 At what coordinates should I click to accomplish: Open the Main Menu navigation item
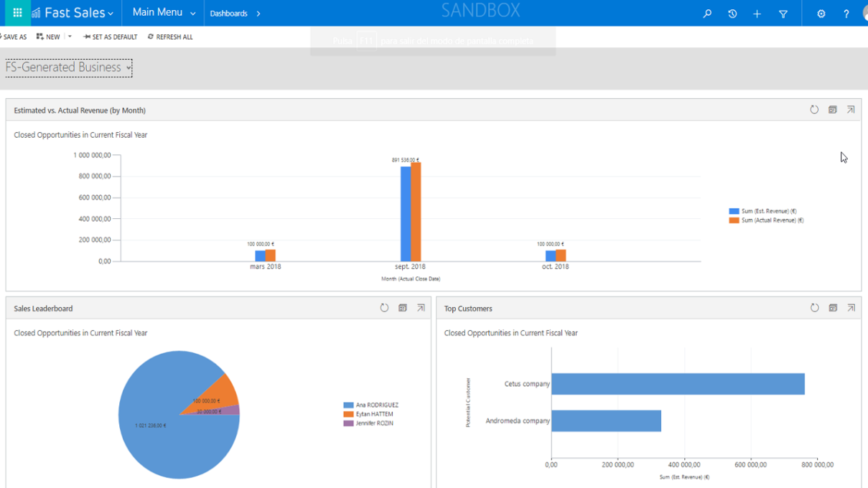point(157,12)
